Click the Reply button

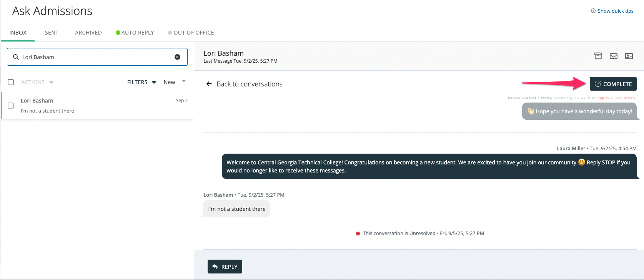coord(225,267)
